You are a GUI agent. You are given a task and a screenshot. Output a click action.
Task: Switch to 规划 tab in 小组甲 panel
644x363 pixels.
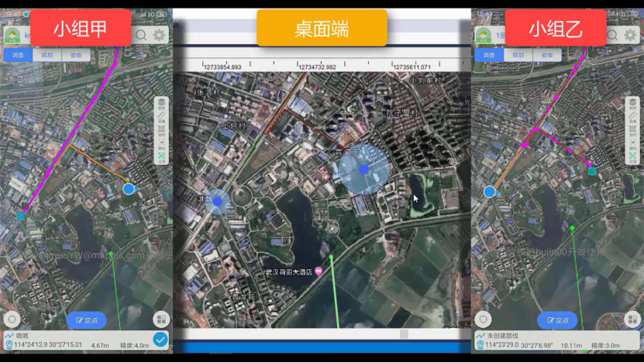[47, 55]
